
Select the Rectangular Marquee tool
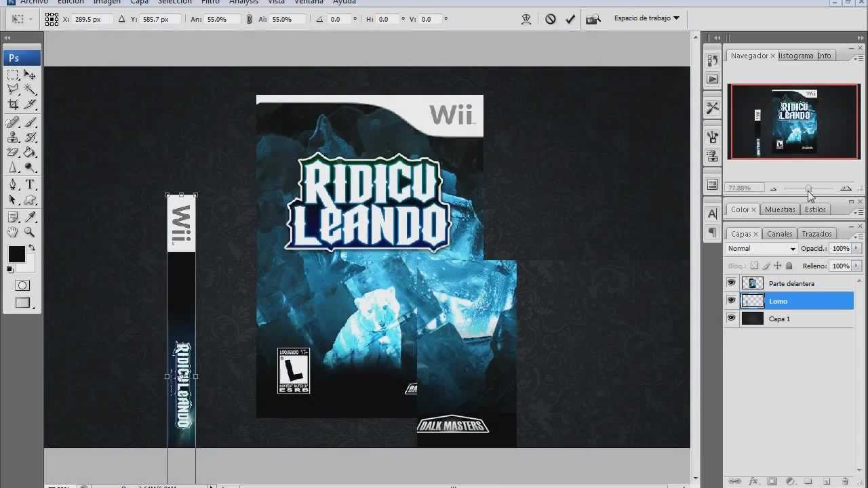pos(13,75)
